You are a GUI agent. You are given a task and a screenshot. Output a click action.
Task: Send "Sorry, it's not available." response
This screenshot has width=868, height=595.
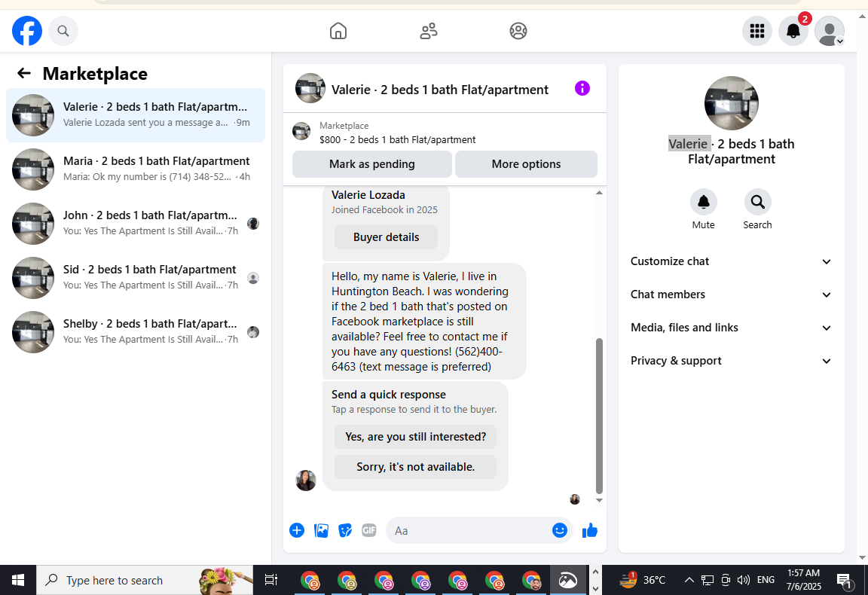click(x=415, y=467)
